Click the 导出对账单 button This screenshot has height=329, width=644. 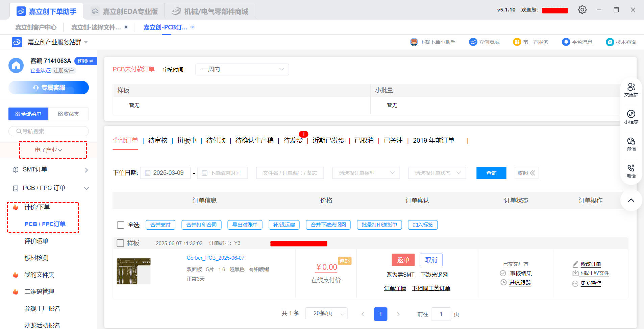pyautogui.click(x=245, y=225)
